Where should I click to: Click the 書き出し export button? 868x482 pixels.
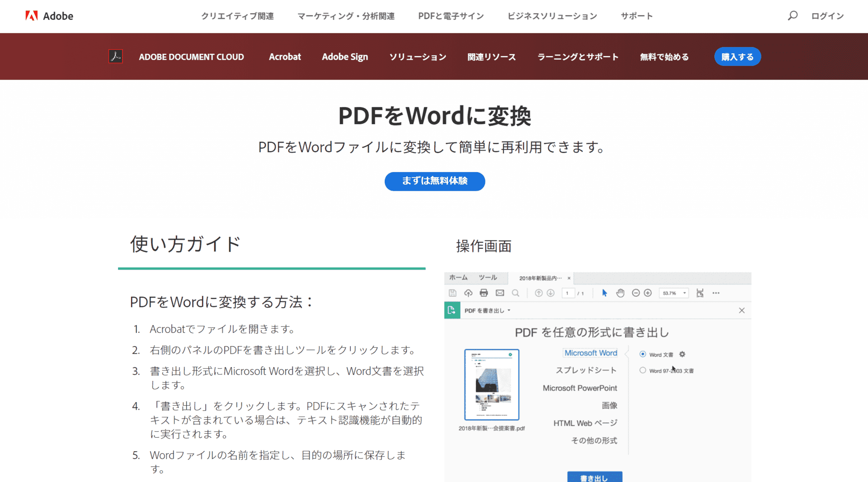coord(594,477)
